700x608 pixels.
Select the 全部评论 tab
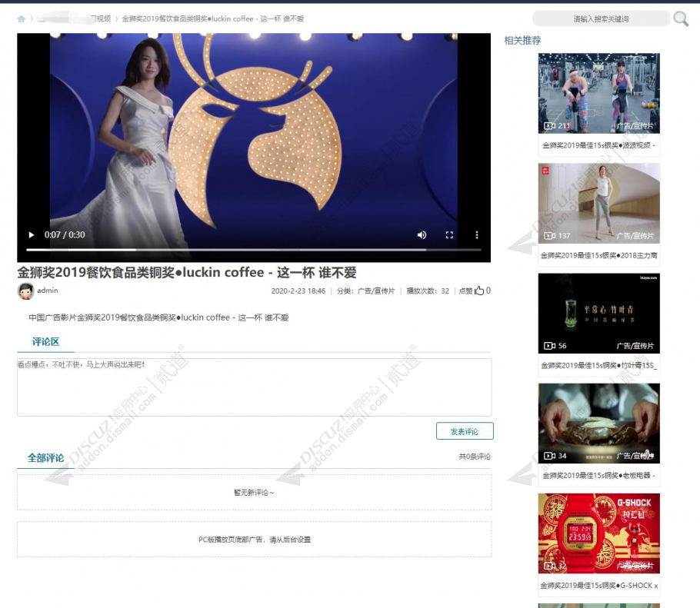(x=45, y=458)
